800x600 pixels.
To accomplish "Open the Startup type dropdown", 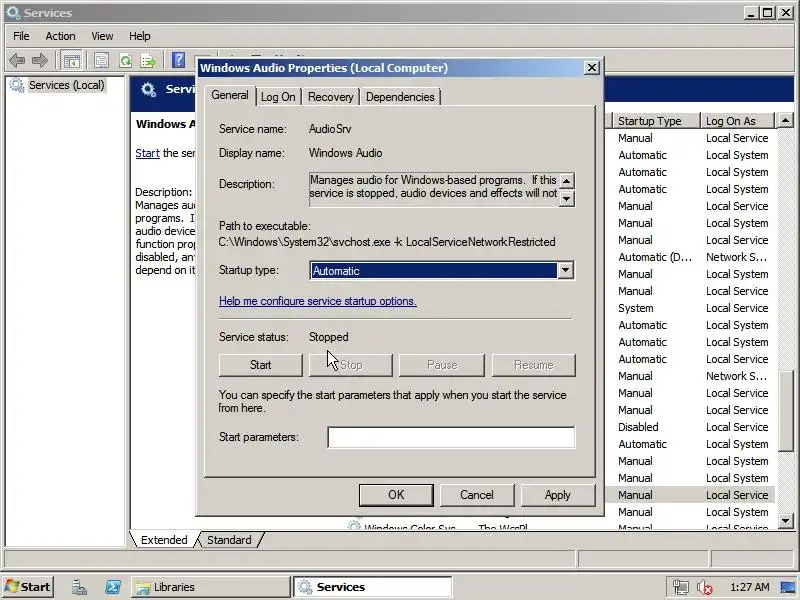I will pos(565,270).
